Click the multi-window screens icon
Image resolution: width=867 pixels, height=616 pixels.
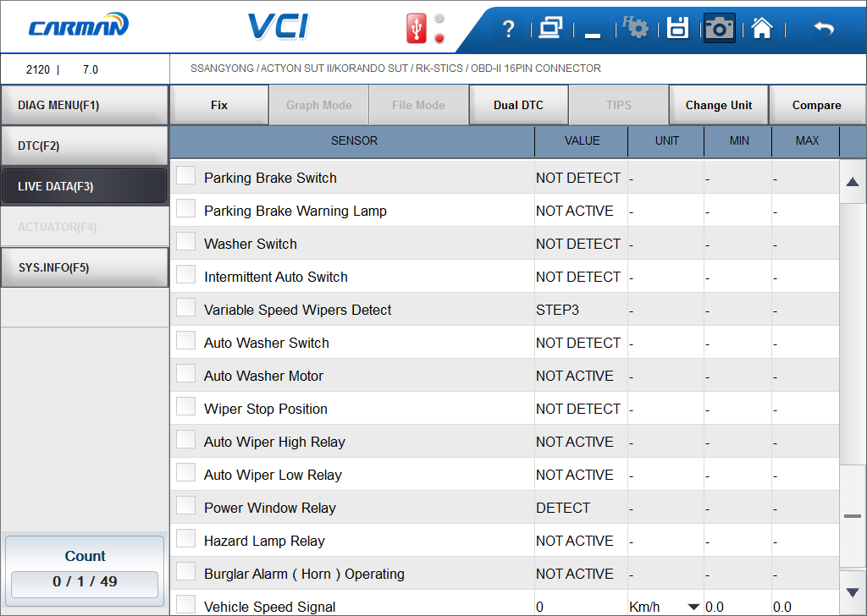coord(550,28)
